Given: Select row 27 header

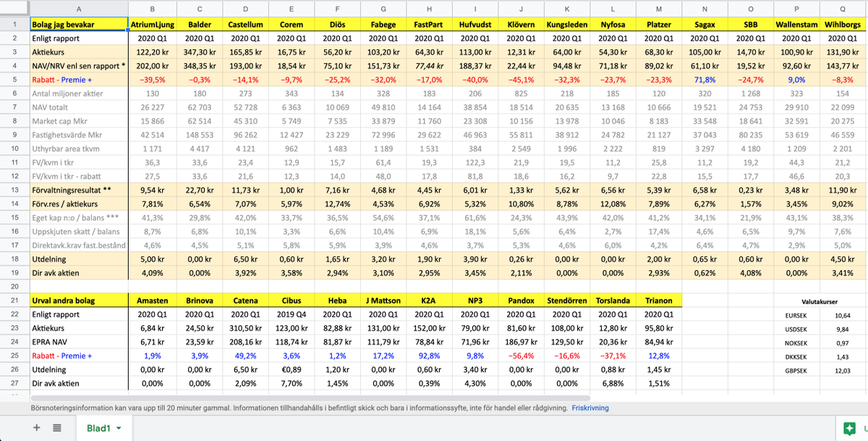Looking at the screenshot, I should 14,383.
